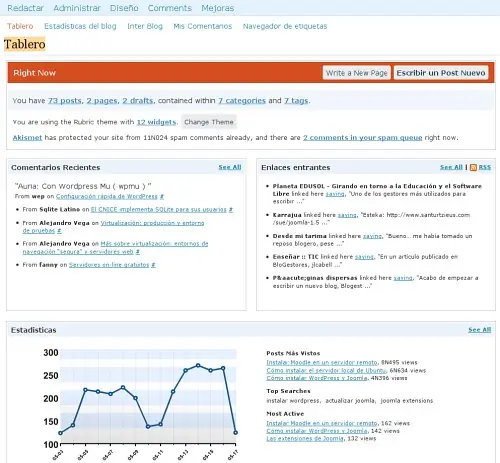Viewport: 500px width, 463px height.
Task: Open the Comments menu
Action: pos(170,8)
